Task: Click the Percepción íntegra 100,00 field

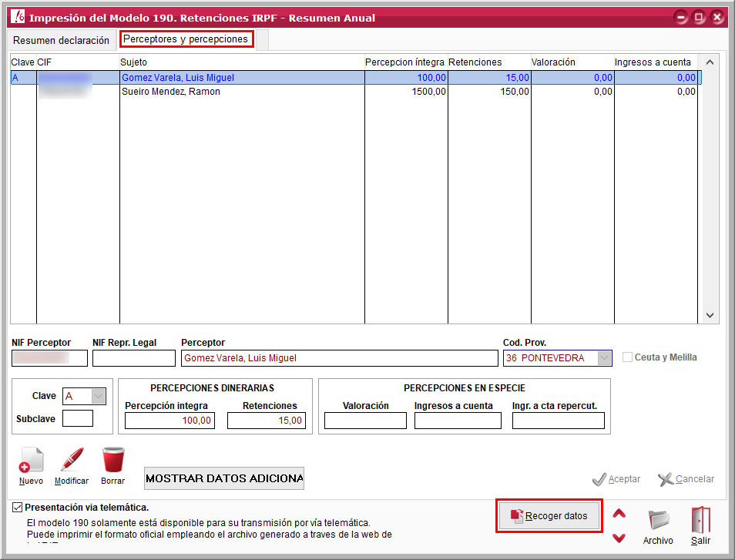Action: click(x=169, y=421)
